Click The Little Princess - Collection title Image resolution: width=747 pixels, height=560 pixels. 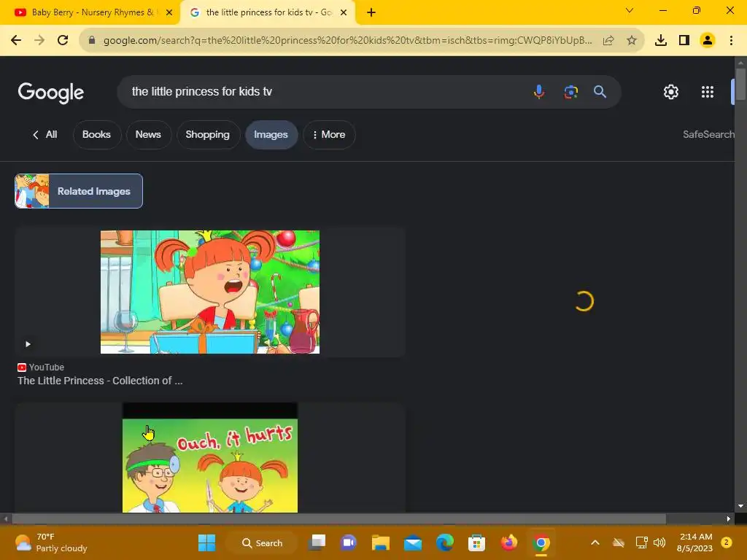click(100, 381)
